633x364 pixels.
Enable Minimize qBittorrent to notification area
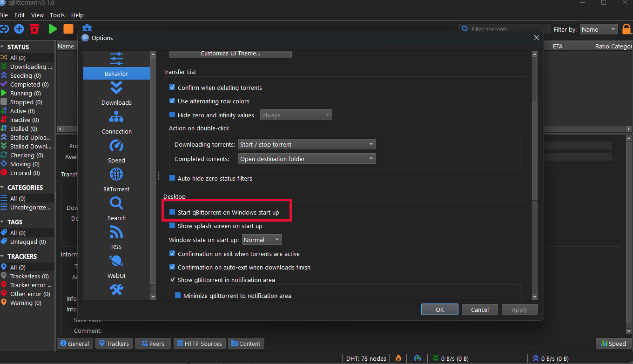178,296
